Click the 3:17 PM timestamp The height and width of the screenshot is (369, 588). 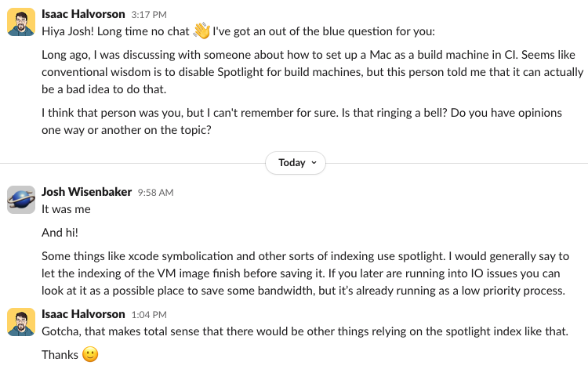coord(149,15)
